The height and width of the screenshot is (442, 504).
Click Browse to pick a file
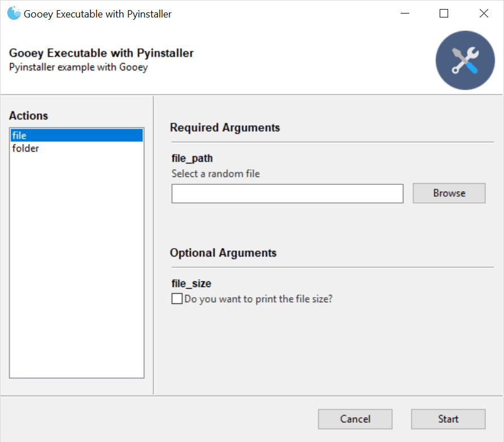click(x=449, y=193)
